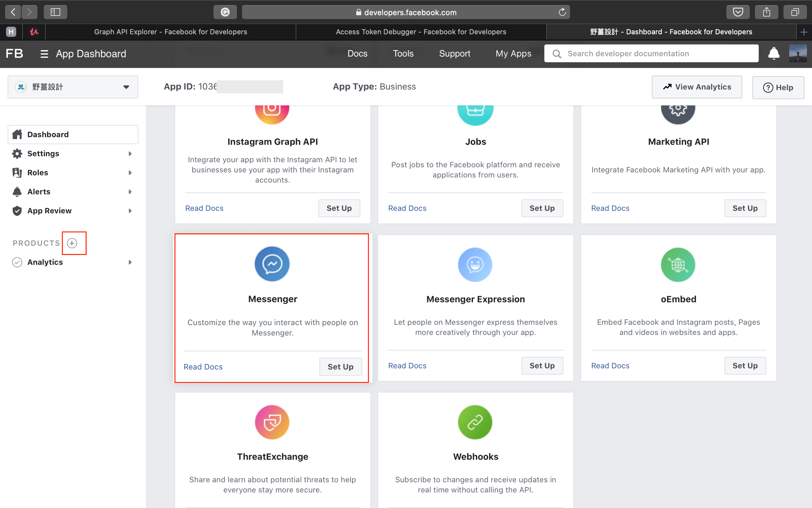This screenshot has width=812, height=508.
Task: Click the FB logo
Action: click(15, 54)
